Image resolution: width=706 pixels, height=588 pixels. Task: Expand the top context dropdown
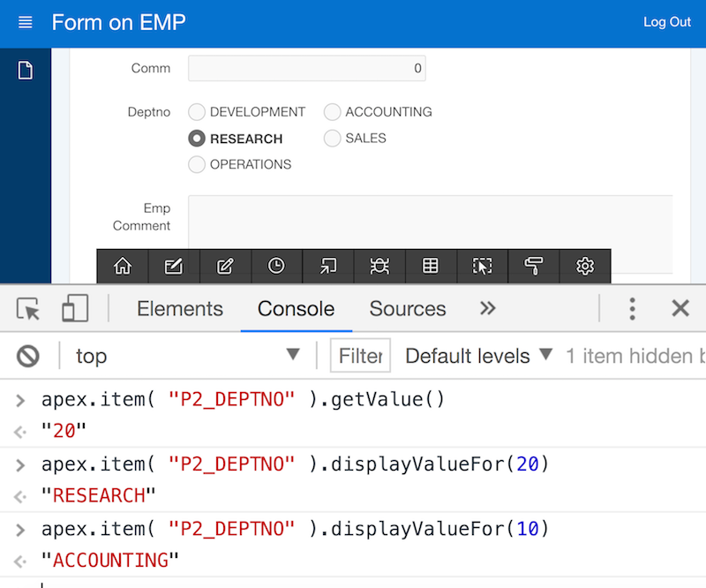188,356
